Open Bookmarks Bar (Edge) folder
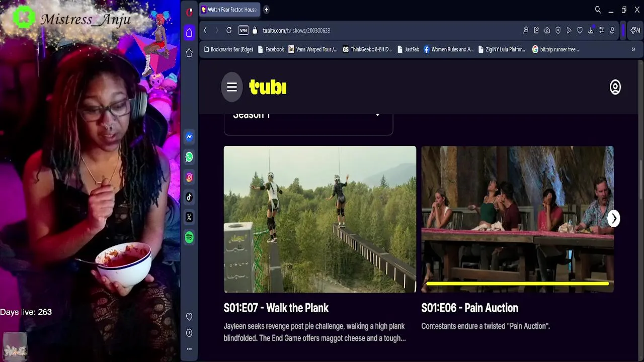Image resolution: width=644 pixels, height=362 pixels. pos(228,49)
